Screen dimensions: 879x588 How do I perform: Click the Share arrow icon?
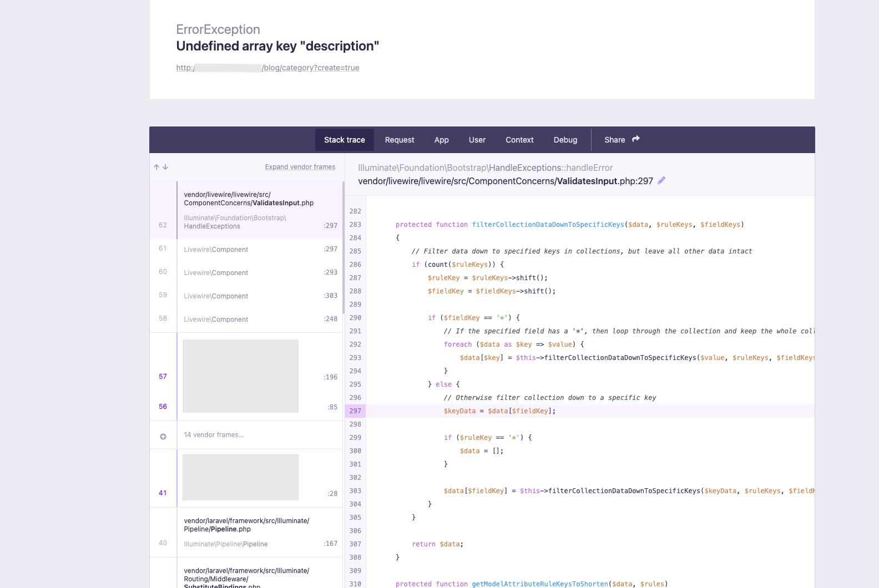[x=636, y=139]
